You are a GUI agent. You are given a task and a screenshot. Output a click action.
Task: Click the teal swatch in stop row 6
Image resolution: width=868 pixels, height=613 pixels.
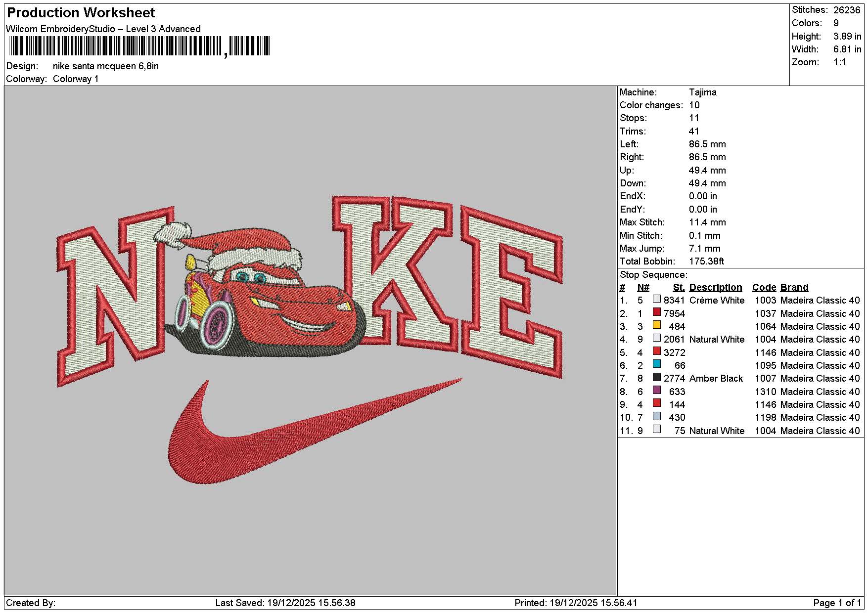coord(656,364)
